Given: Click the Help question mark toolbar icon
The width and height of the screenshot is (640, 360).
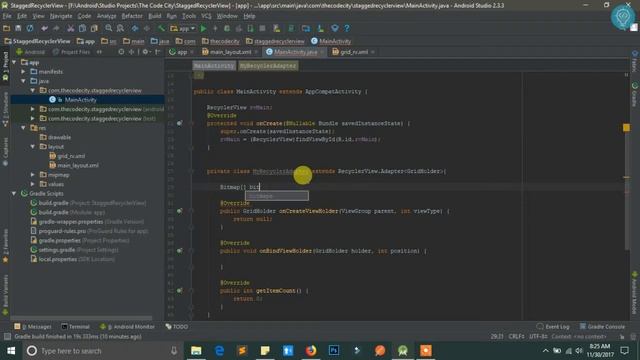Looking at the screenshot, I should coord(347,28).
